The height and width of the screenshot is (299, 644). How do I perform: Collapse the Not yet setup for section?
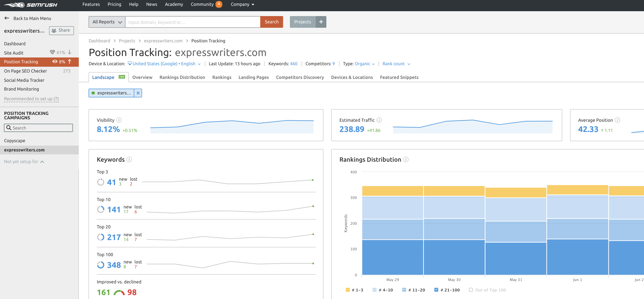point(24,162)
